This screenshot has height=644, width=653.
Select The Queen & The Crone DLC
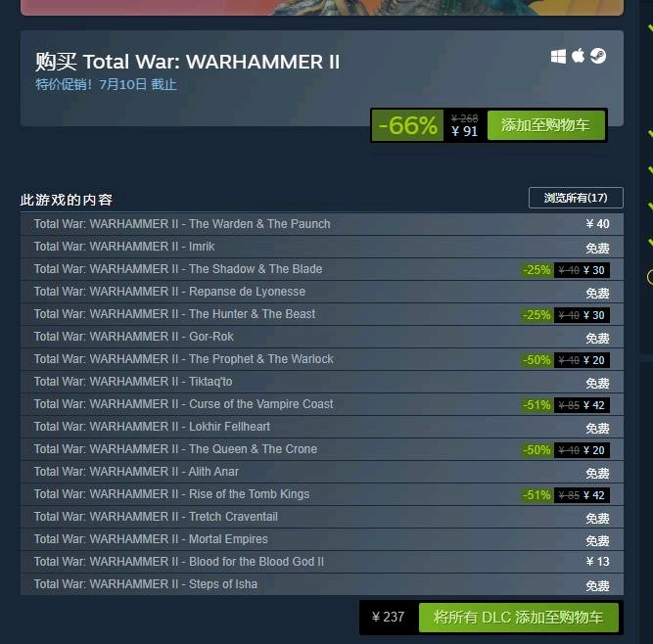[322, 449]
